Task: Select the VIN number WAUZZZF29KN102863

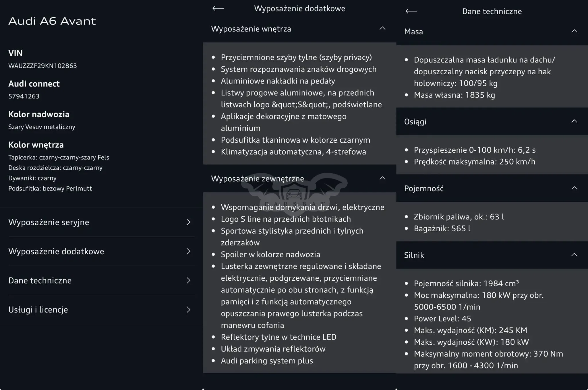Action: tap(42, 66)
